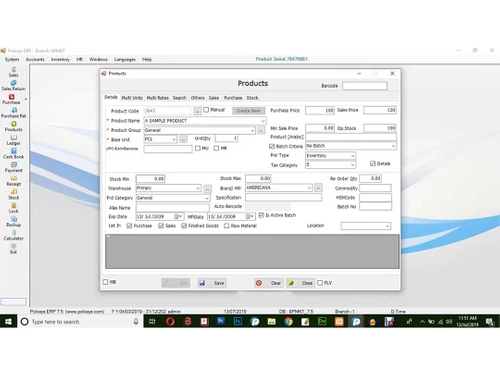
Task: Open Opera browser in the taskbar
Action: 170,322
